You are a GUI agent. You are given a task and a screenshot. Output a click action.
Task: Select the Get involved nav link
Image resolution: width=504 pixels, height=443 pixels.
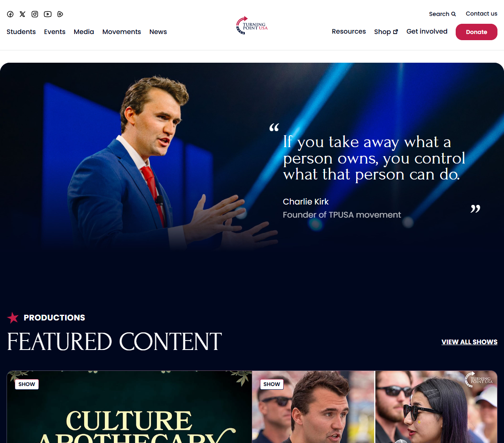427,31
